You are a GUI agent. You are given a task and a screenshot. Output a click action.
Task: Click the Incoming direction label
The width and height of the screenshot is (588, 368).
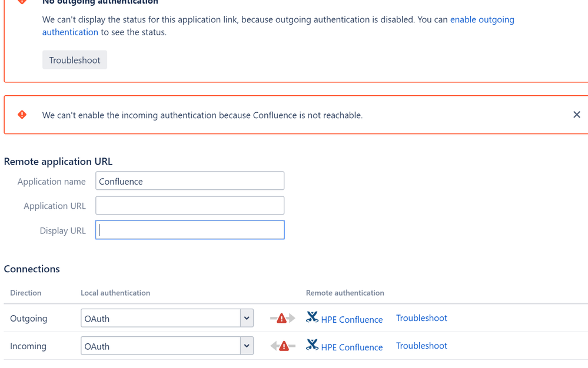coord(28,346)
